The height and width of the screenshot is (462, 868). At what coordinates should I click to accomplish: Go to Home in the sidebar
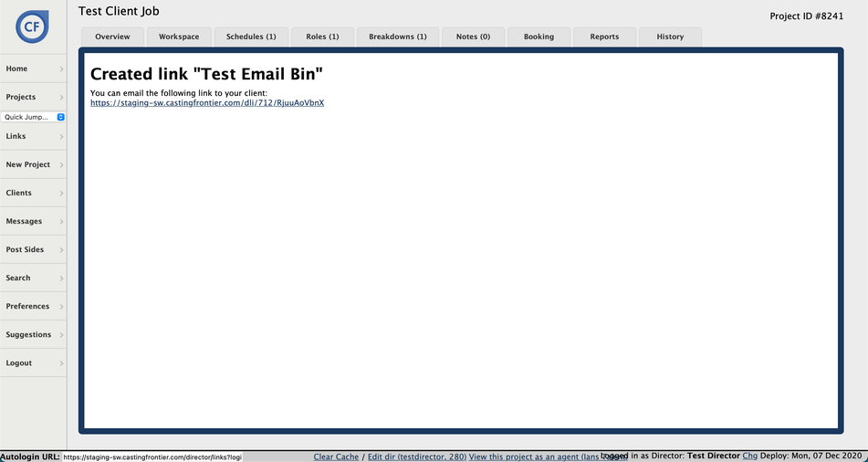33,68
